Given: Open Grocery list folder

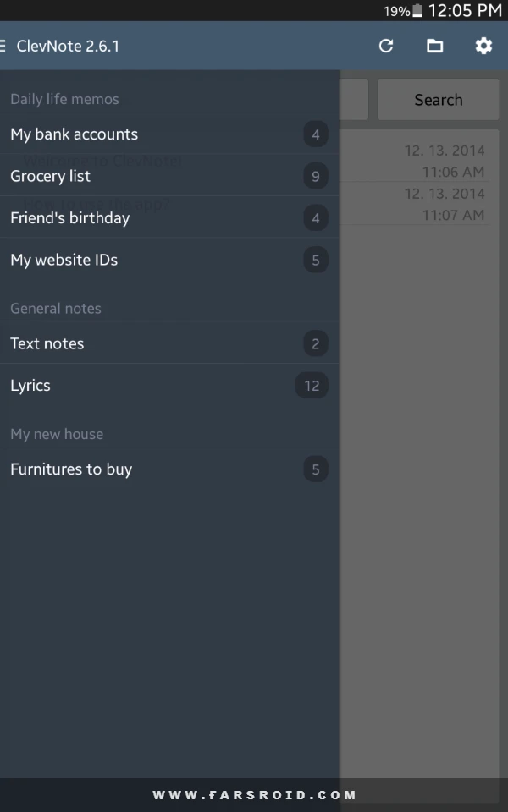Looking at the screenshot, I should (x=169, y=176).
